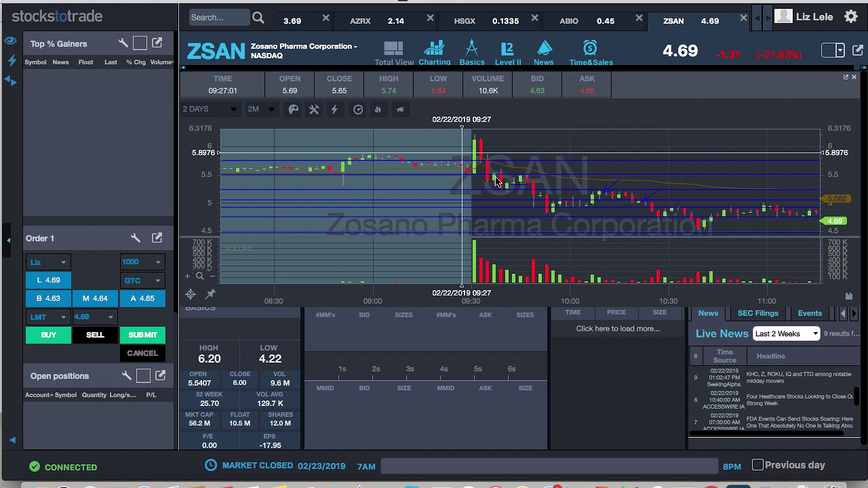Screen dimensions: 868x488
Task: Click the clock icon in chart toolbar
Action: tap(358, 109)
